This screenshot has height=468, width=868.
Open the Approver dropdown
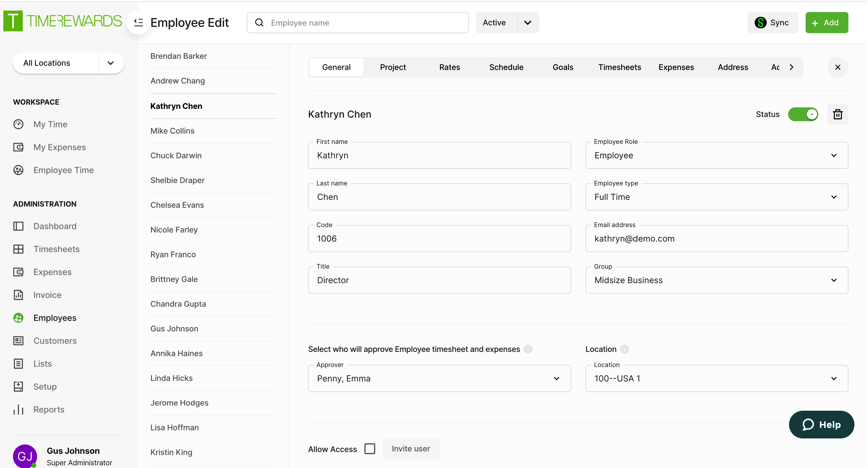point(439,378)
